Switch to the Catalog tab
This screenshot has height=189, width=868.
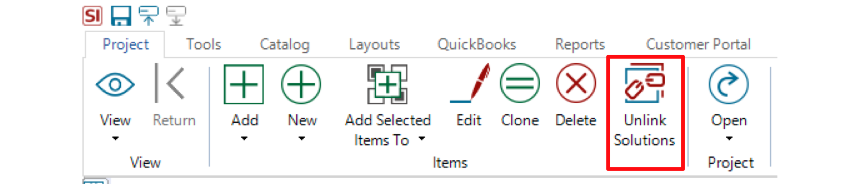click(x=284, y=44)
